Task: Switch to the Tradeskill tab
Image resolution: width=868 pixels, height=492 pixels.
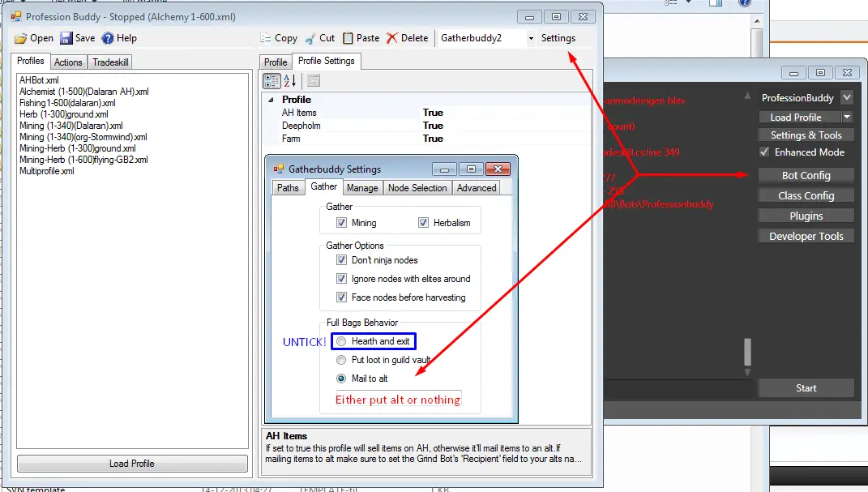Action: (110, 62)
